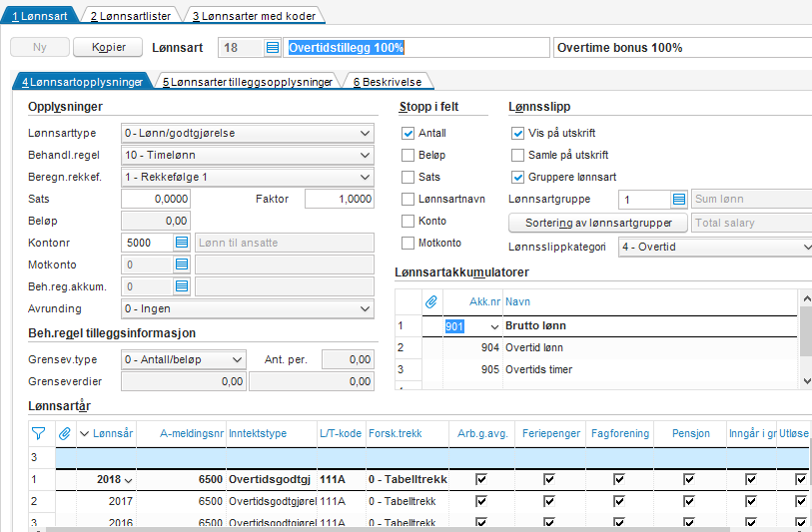This screenshot has width=812, height=532.
Task: Open lookup icon beside Motkonto field
Action: coord(181,265)
